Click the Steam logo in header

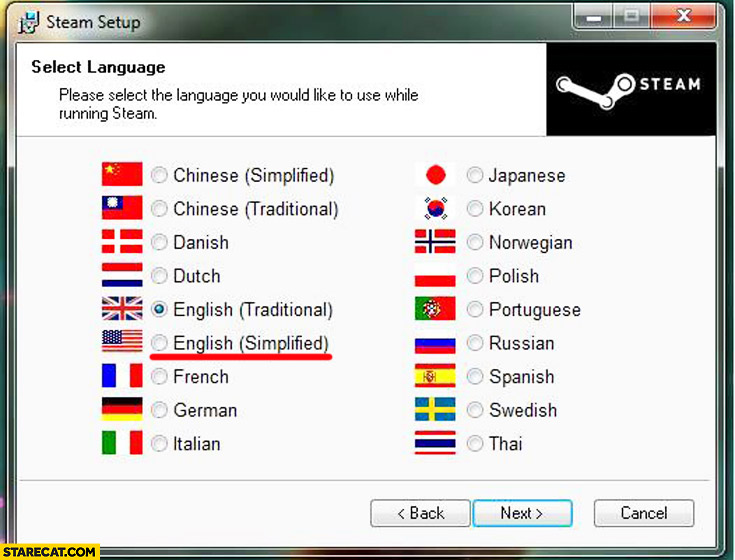(629, 90)
